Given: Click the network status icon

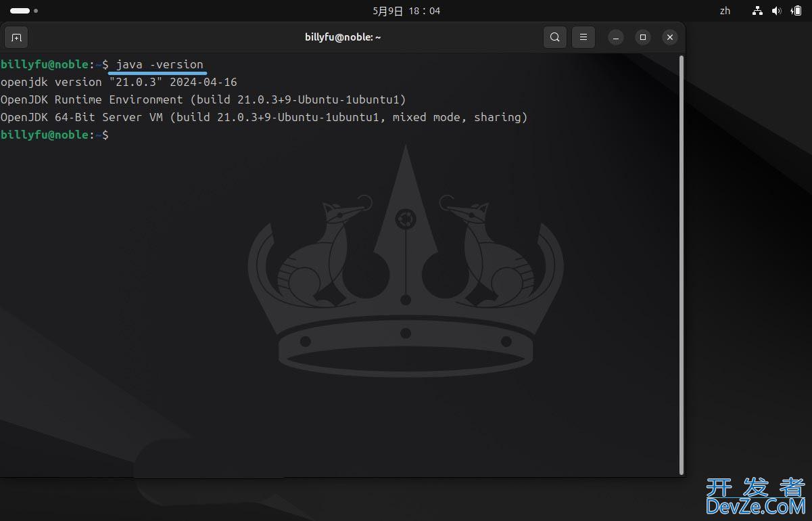Looking at the screenshot, I should pyautogui.click(x=757, y=11).
